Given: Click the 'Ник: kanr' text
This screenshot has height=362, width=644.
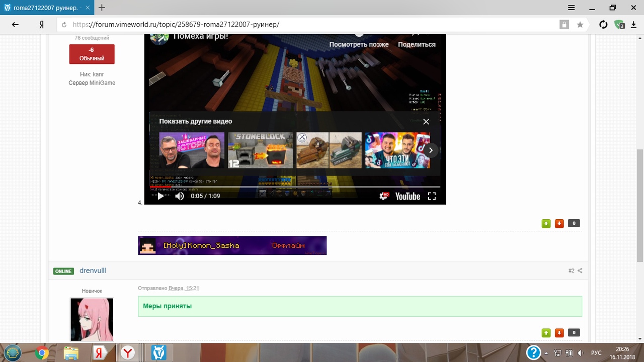Looking at the screenshot, I should [92, 74].
